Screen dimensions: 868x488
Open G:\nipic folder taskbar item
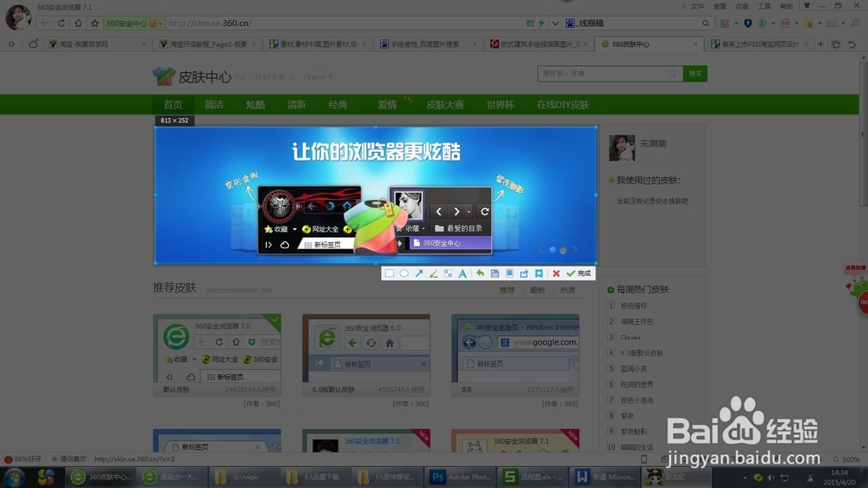tap(244, 477)
